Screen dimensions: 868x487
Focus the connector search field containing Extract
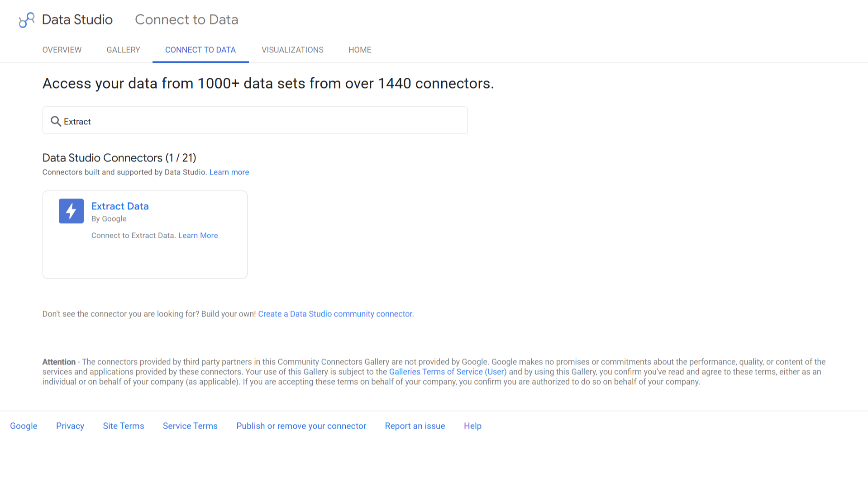(255, 120)
